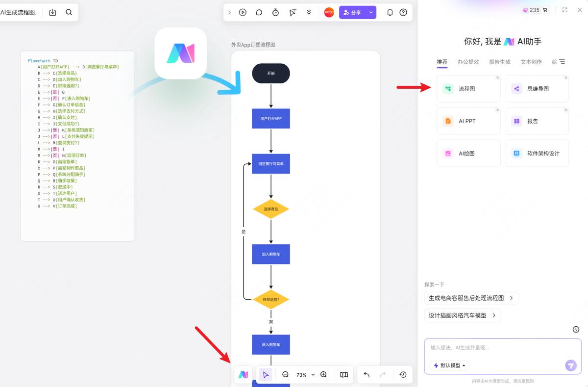
Task: Open the minimap navigation view
Action: coord(343,374)
